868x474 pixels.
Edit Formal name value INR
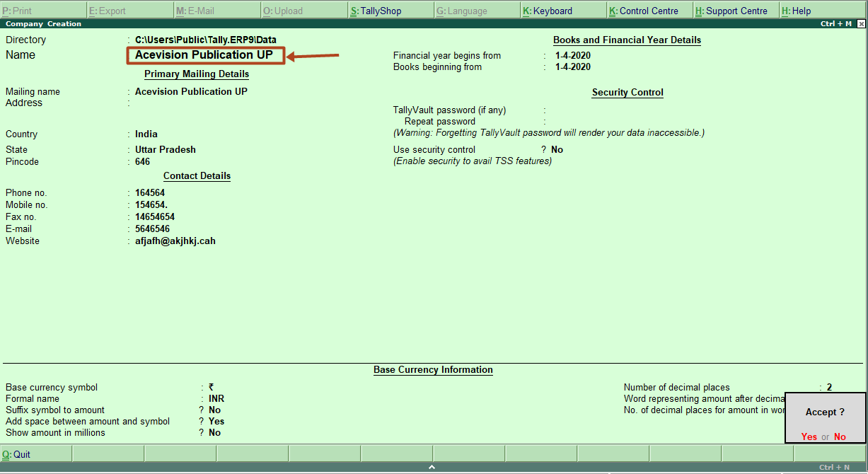[216, 399]
